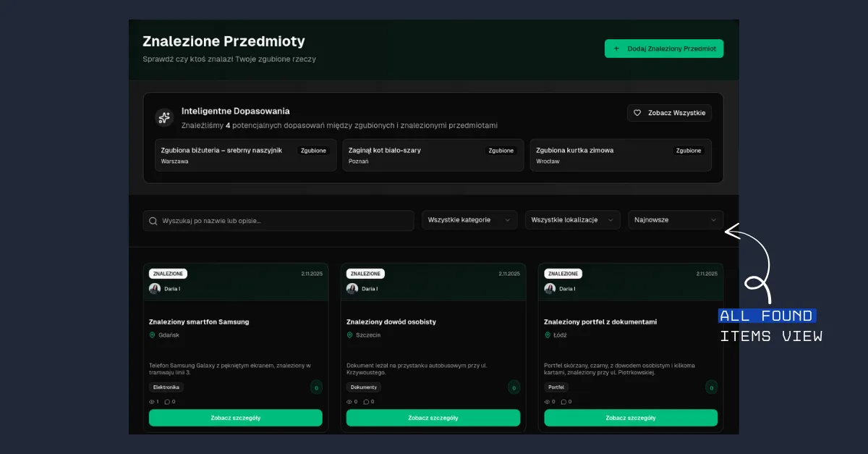Click the Zgubione badge on the biżuteria match
The height and width of the screenshot is (454, 868).
pyautogui.click(x=313, y=151)
